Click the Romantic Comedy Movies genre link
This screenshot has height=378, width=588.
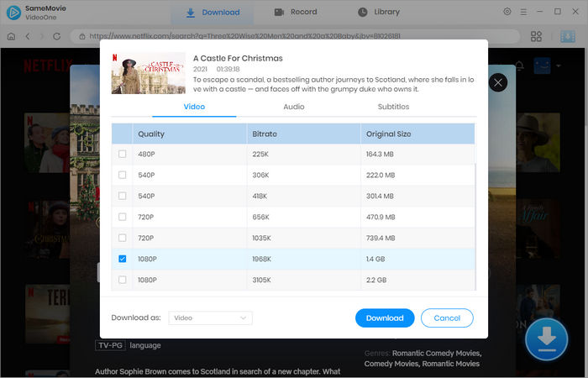437,354
